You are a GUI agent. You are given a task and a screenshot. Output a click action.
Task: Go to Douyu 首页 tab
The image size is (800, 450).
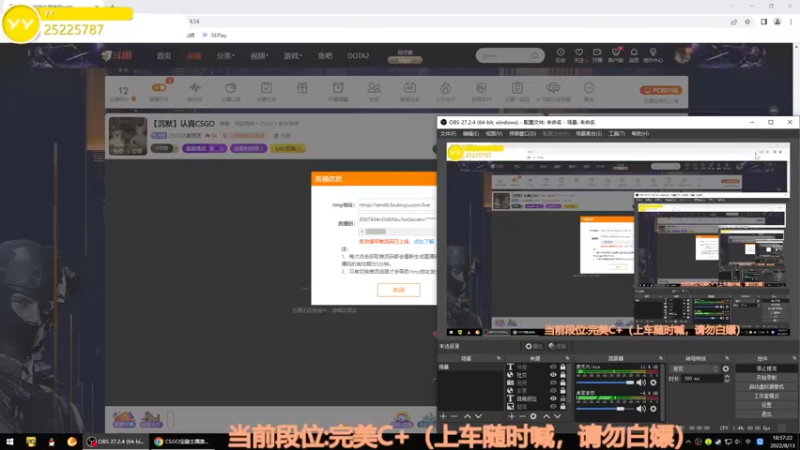coord(164,56)
